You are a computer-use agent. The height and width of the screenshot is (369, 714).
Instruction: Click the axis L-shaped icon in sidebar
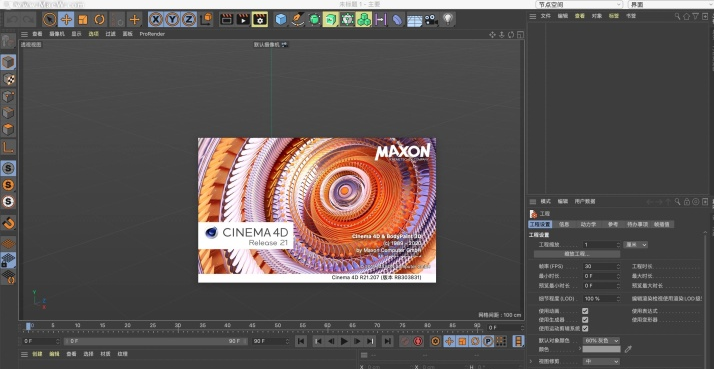click(8, 147)
